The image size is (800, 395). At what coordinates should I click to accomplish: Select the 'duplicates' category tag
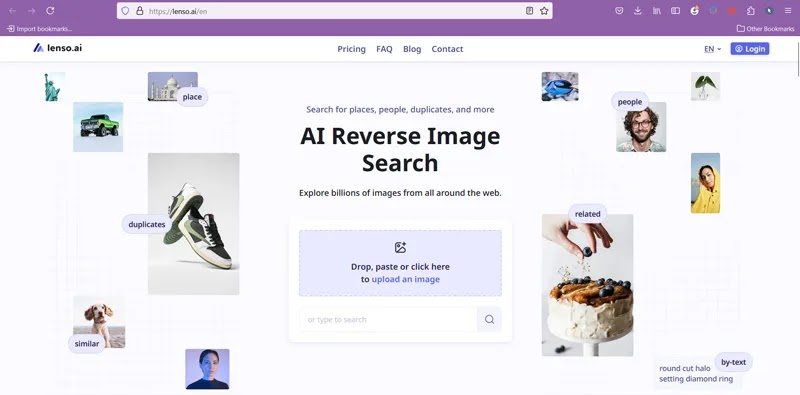click(147, 224)
